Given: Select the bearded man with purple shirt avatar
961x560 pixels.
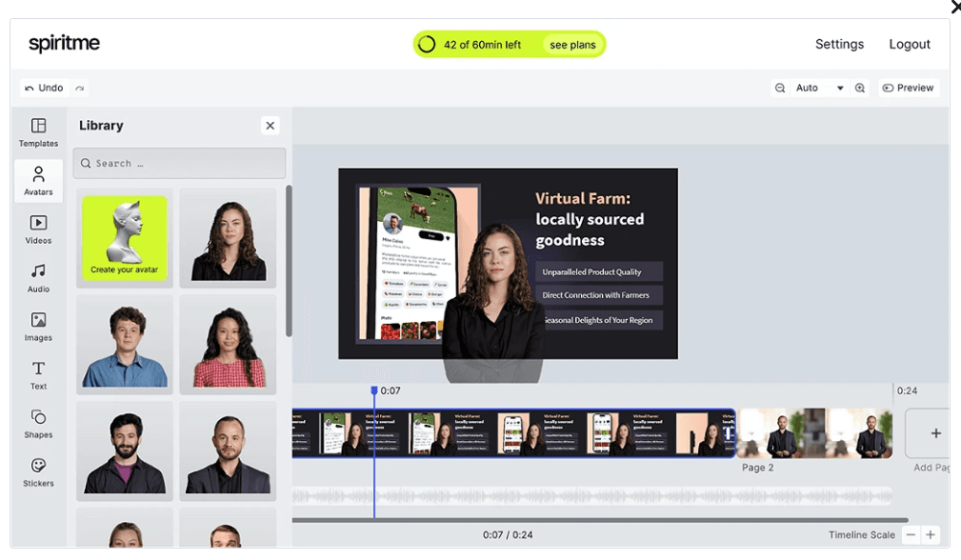Looking at the screenshot, I should click(x=125, y=450).
